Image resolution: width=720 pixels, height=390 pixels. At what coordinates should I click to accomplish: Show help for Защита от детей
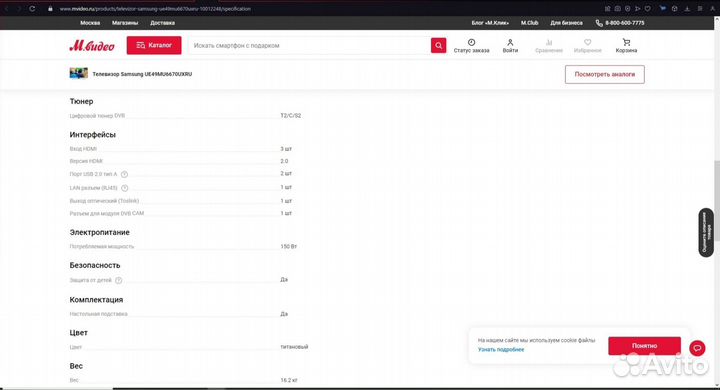click(118, 280)
